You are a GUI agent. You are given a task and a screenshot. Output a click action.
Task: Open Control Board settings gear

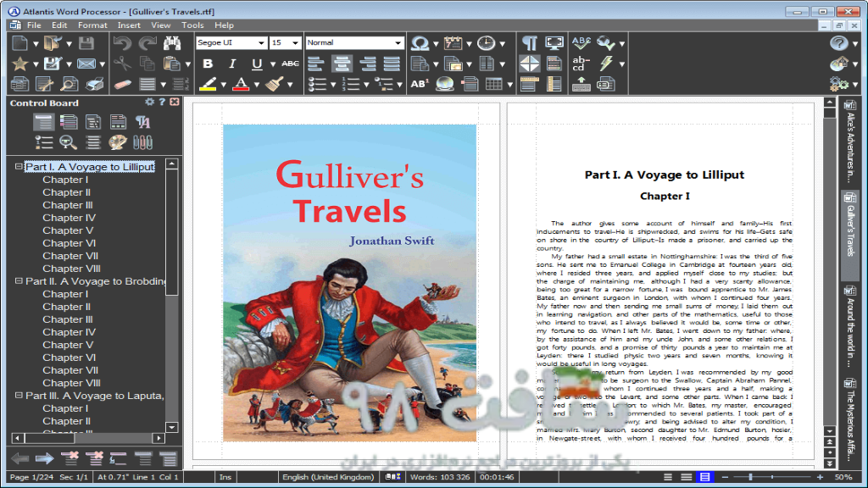tap(149, 102)
